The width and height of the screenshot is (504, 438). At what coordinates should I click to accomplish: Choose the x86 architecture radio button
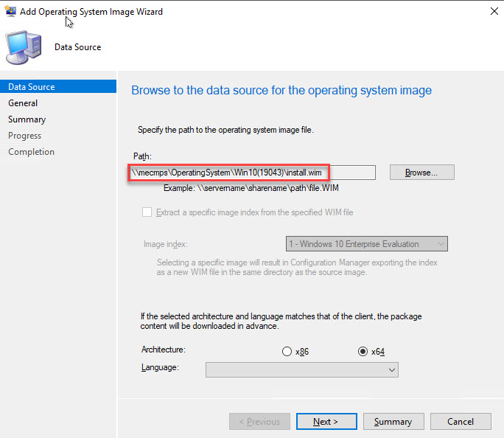click(x=287, y=352)
